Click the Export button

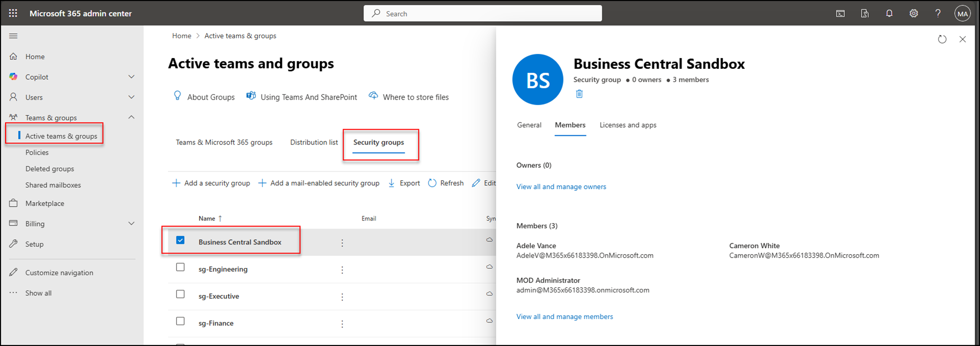coord(404,183)
